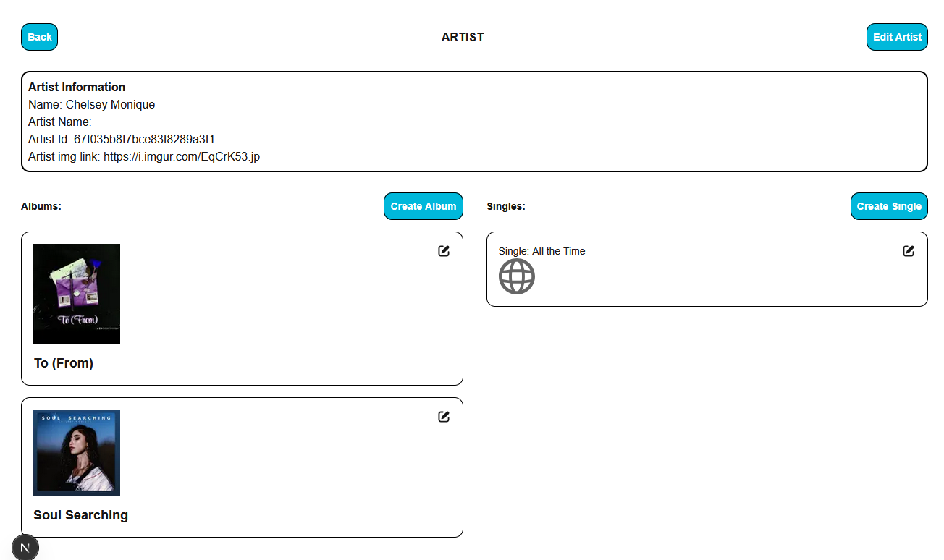The width and height of the screenshot is (944, 560).
Task: Click the ARTIST page title
Action: point(463,37)
